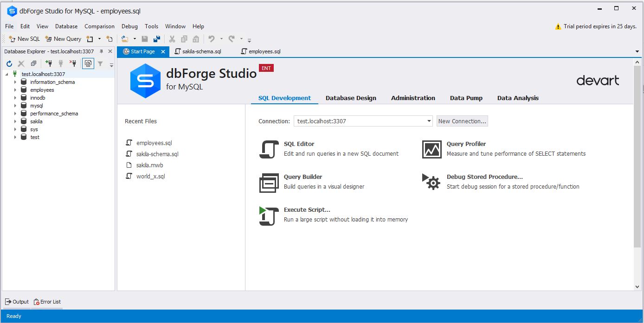Open recent file world_x.sql
Screen dimensions: 644x323
(150, 176)
